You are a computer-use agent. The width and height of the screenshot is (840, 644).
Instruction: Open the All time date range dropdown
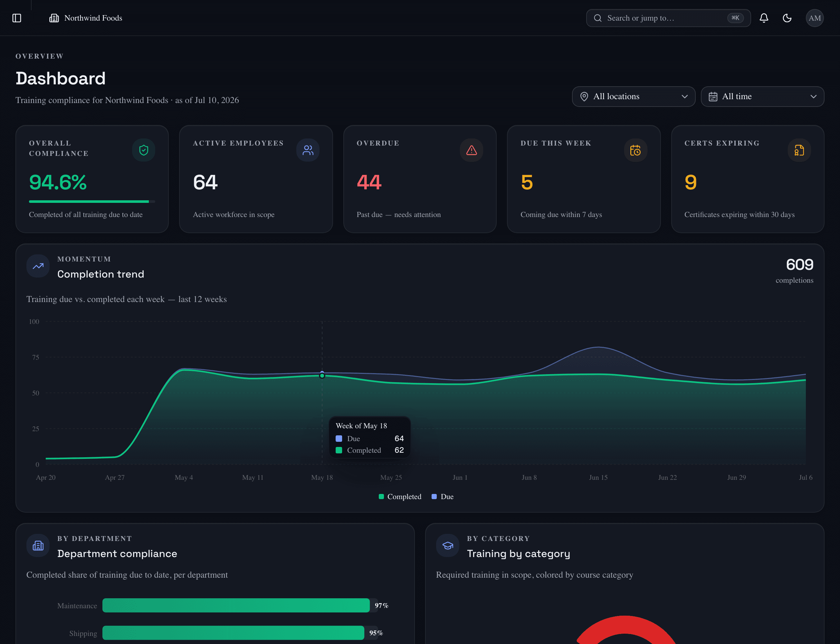tap(762, 97)
